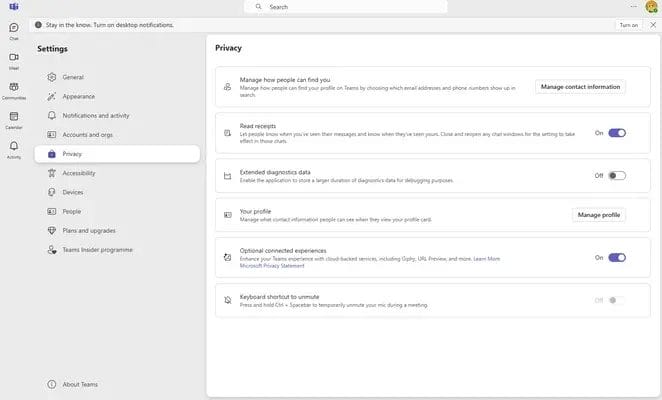Image resolution: width=662 pixels, height=400 pixels.
Task: Open the Calendar icon
Action: tap(14, 118)
